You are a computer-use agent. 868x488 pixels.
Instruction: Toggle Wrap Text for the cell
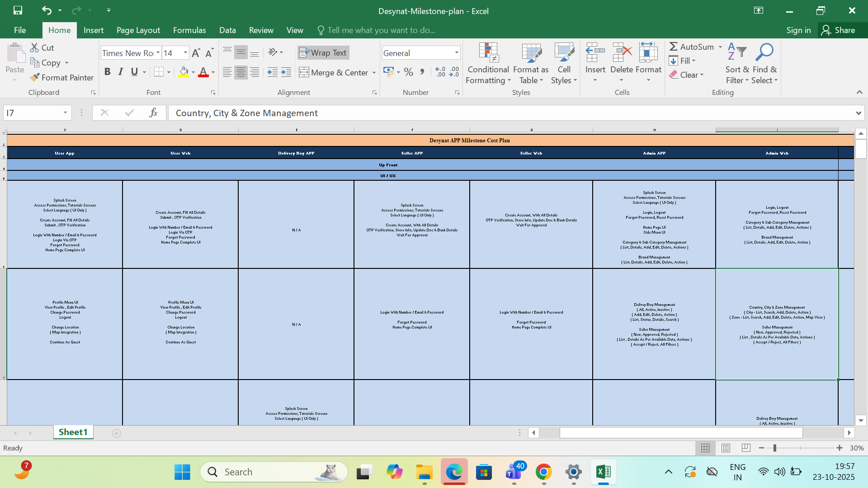tap(323, 53)
